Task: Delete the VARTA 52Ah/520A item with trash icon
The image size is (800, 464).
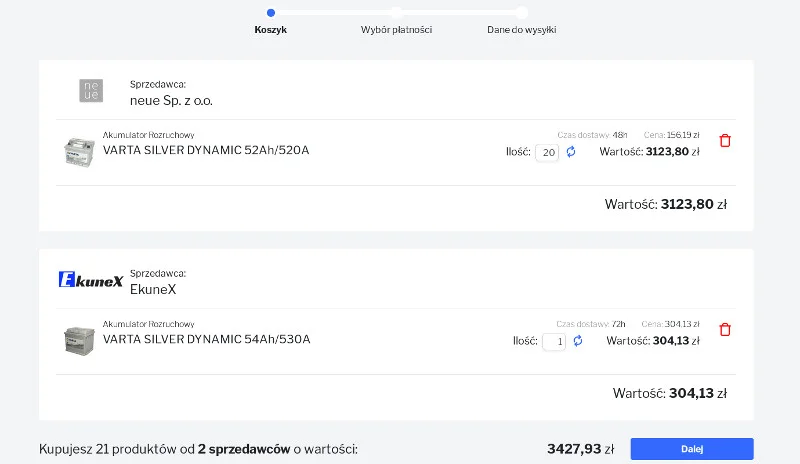Action: pyautogui.click(x=724, y=140)
